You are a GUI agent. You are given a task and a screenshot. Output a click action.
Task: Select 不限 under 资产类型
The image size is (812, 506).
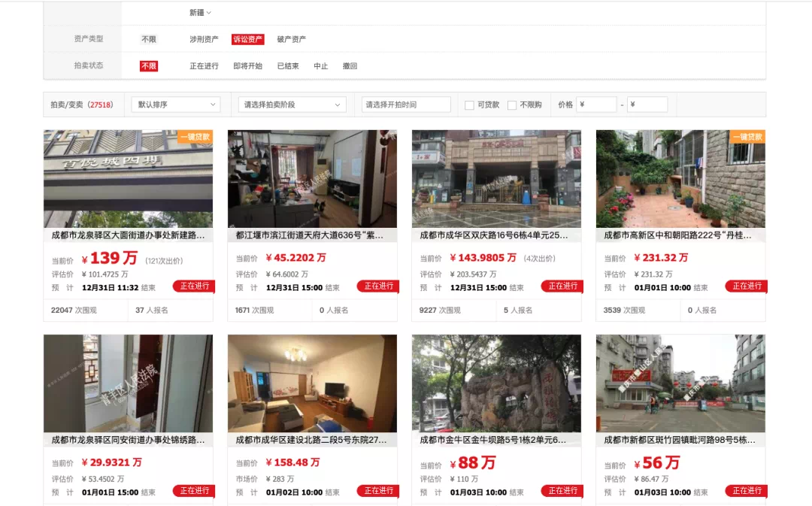[x=149, y=39]
